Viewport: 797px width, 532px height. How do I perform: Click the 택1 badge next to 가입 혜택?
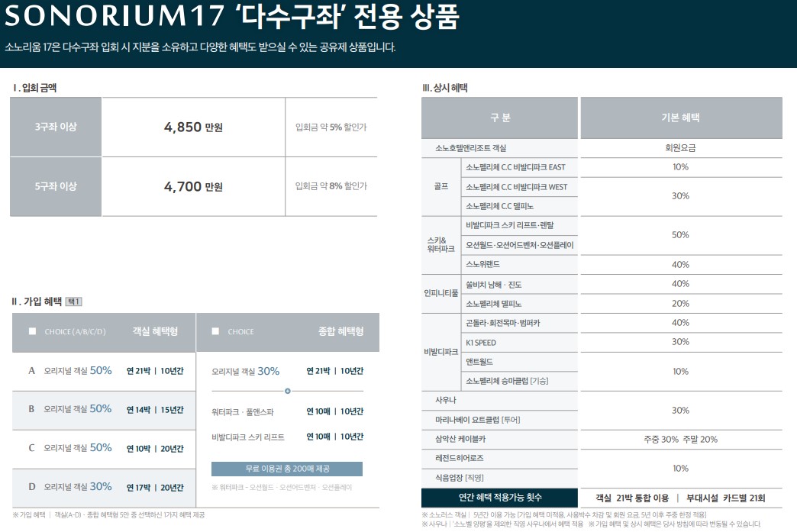[74, 301]
